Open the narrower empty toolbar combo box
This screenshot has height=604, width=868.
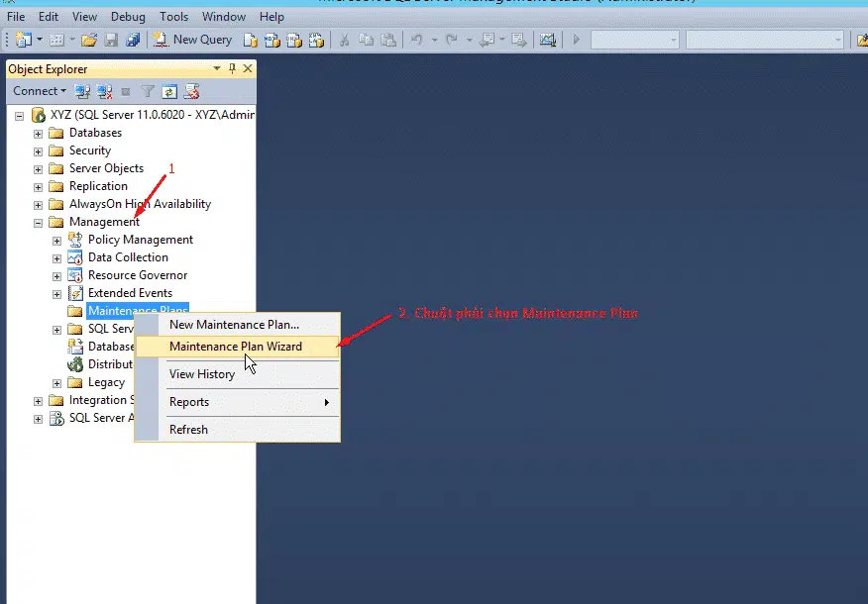[x=635, y=40]
